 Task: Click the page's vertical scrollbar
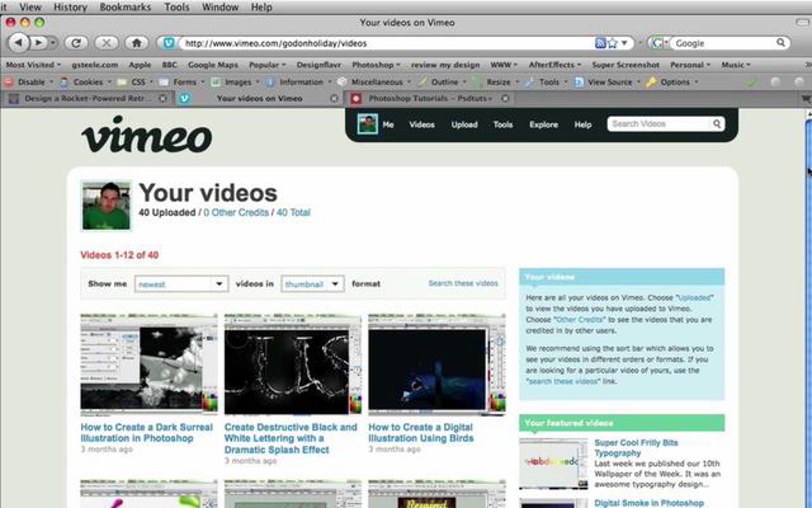coord(809,308)
